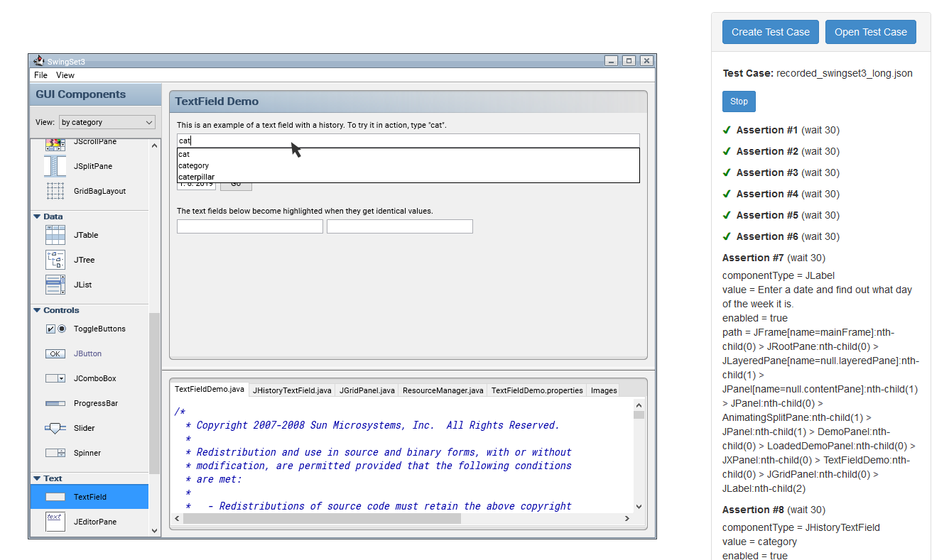Click the source code scroll down arrow
The height and width of the screenshot is (560, 949).
point(639,506)
